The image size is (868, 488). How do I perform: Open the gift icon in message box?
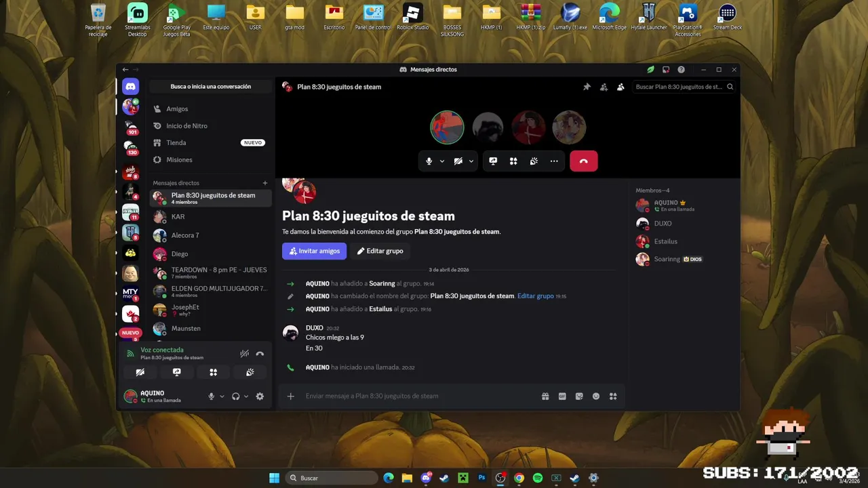click(x=545, y=396)
